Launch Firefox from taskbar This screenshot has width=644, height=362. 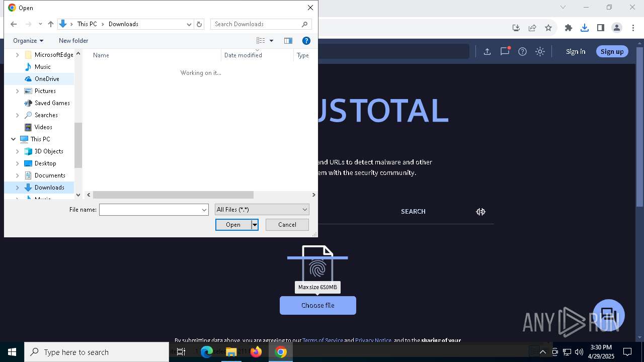256,352
